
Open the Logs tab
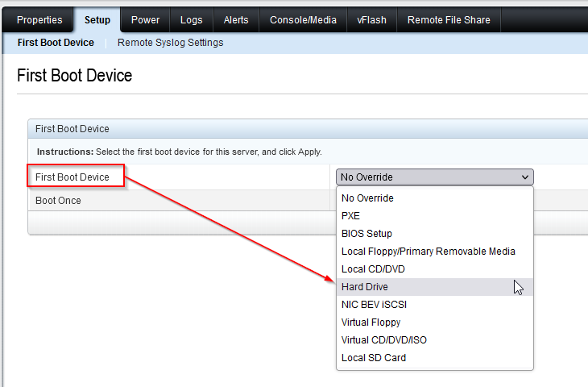tap(191, 20)
